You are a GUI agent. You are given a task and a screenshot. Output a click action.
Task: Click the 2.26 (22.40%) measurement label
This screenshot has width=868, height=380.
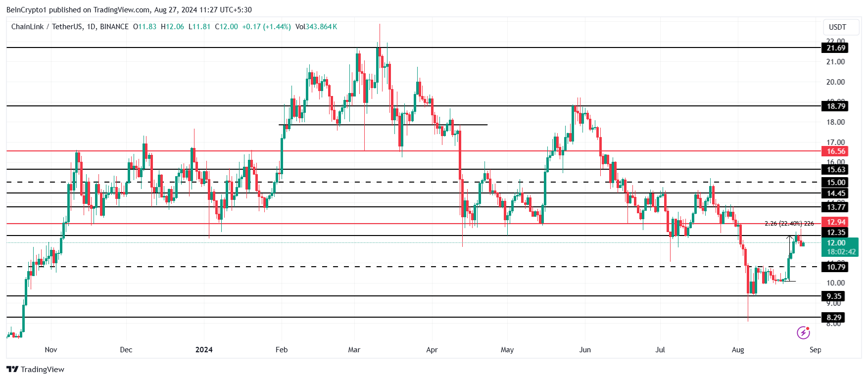coord(789,224)
